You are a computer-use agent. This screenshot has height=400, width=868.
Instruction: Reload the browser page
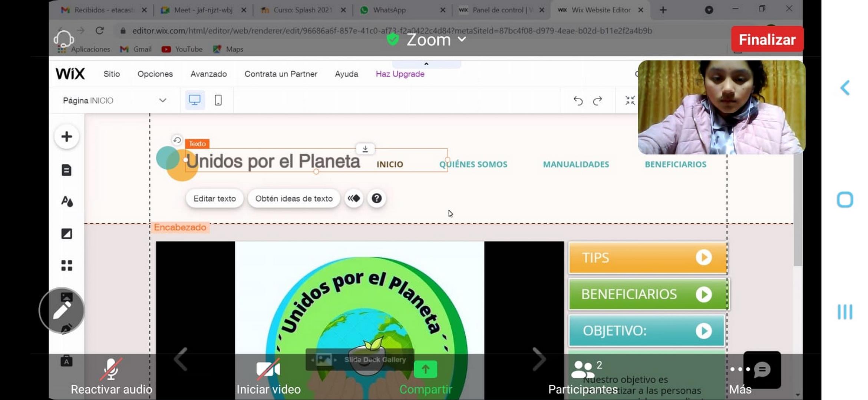point(99,30)
